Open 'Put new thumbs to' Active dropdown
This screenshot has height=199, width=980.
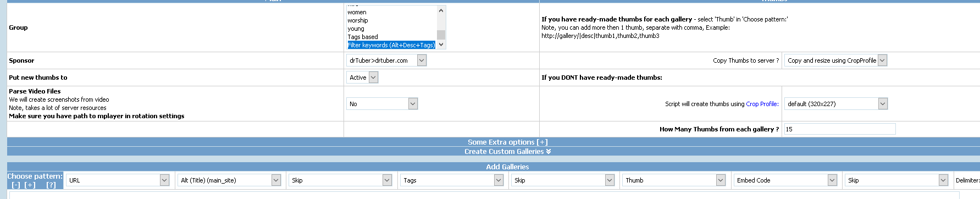[362, 78]
